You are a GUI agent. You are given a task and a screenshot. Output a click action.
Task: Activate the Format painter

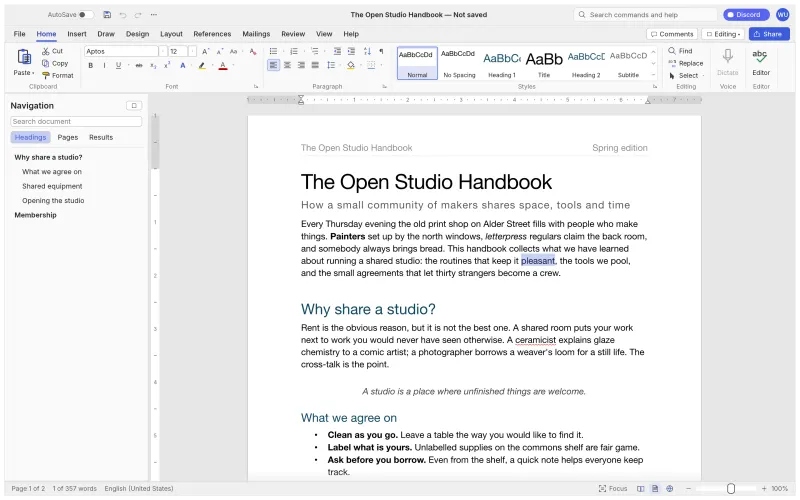pos(58,76)
